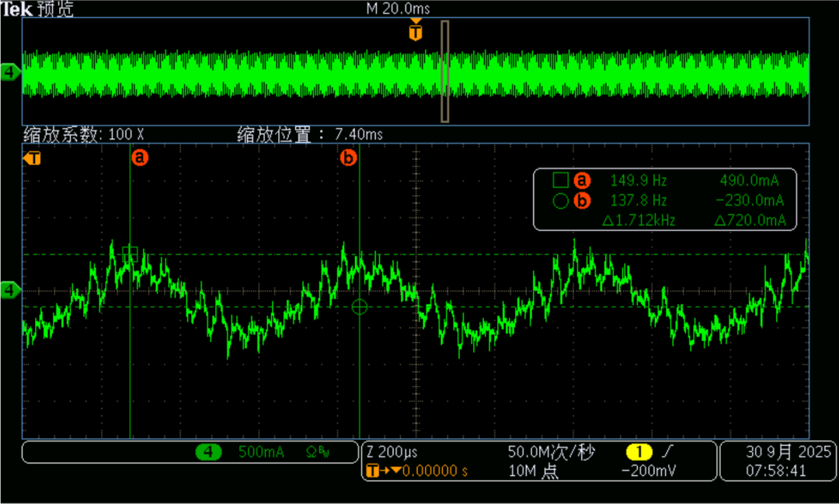The width and height of the screenshot is (839, 504).
Task: Click the bandwidth limit Bw indicator
Action: (x=326, y=453)
